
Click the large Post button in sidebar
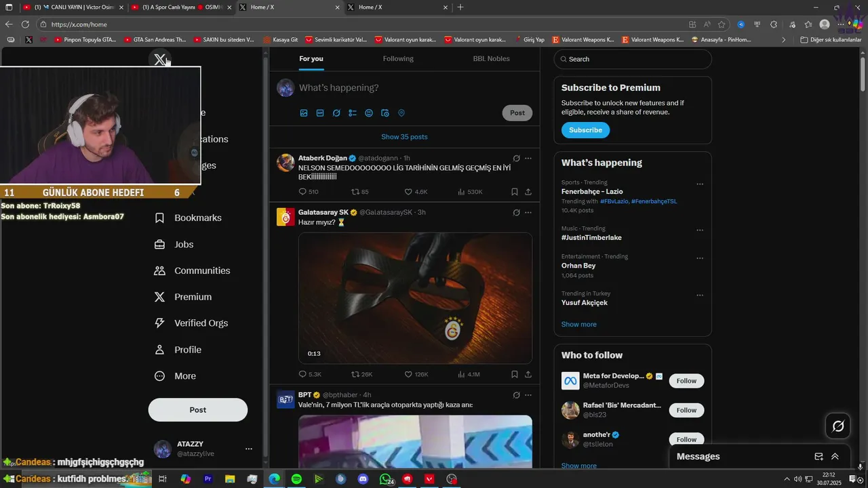click(x=198, y=410)
